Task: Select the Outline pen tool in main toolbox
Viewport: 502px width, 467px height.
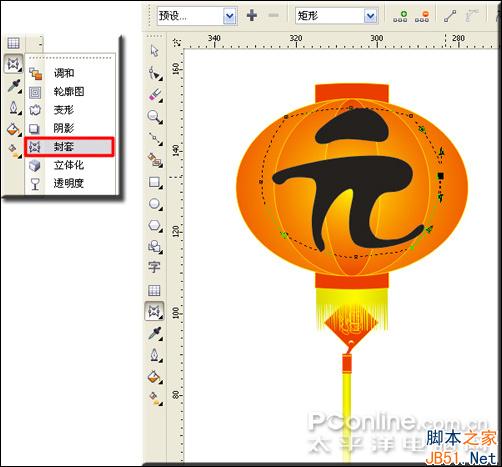Action: click(x=155, y=355)
